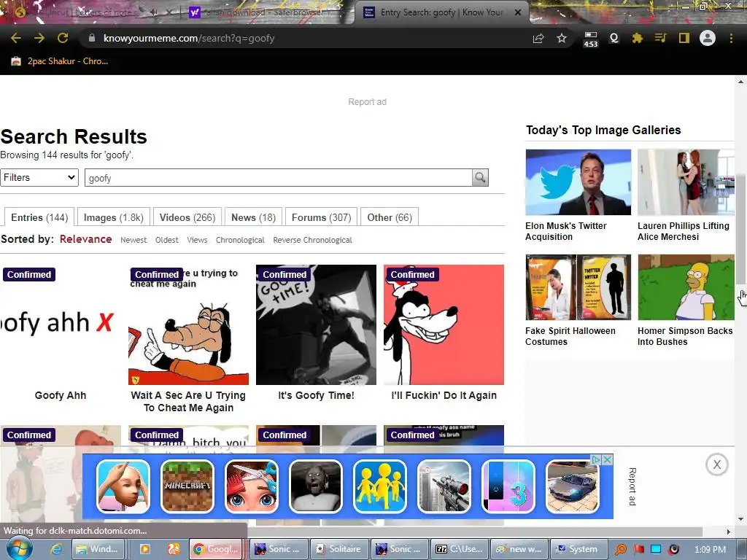The height and width of the screenshot is (560, 747).
Task: Reload the page with the refresh icon
Action: coord(63,38)
